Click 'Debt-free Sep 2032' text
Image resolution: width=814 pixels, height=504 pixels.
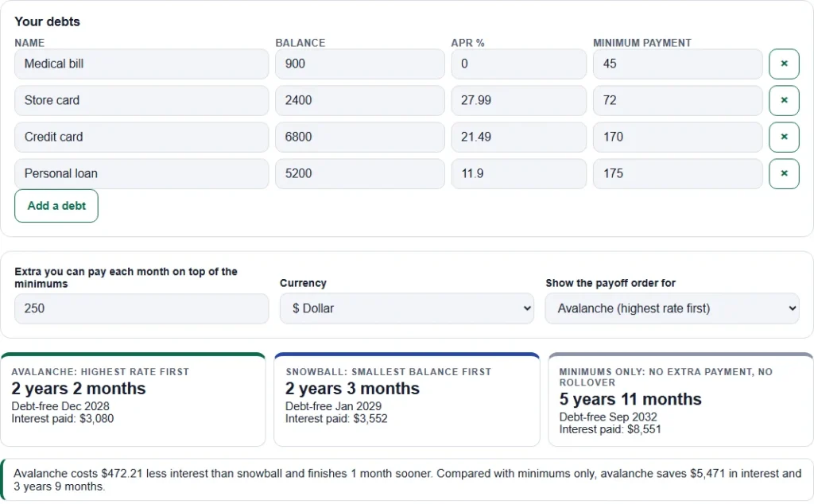(608, 417)
